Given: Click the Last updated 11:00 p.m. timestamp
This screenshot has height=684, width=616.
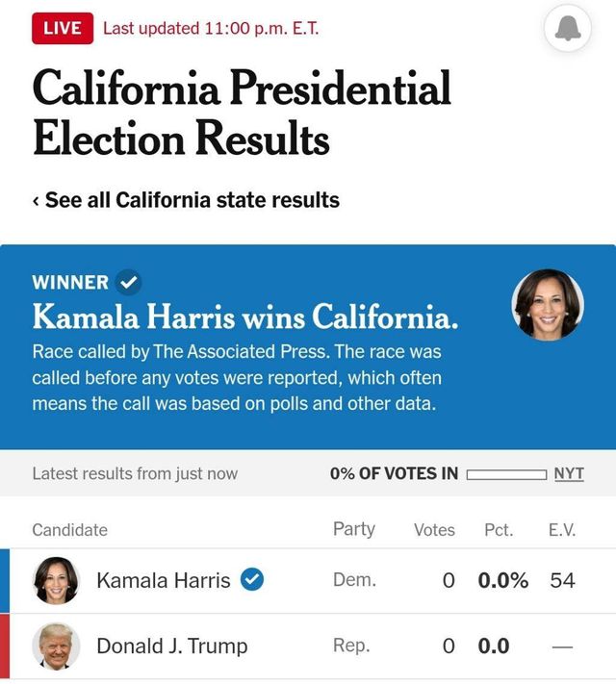Looking at the screenshot, I should point(211,28).
